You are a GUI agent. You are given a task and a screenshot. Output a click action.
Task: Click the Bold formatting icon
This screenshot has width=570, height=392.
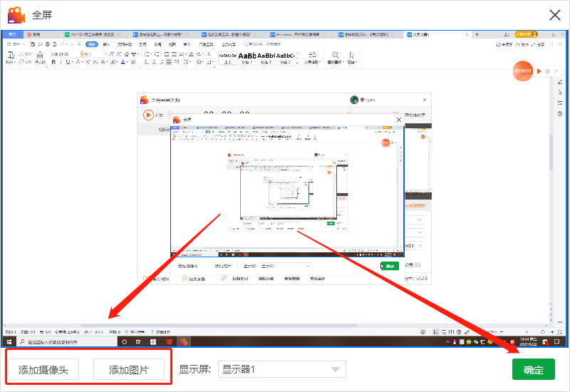tap(53, 62)
